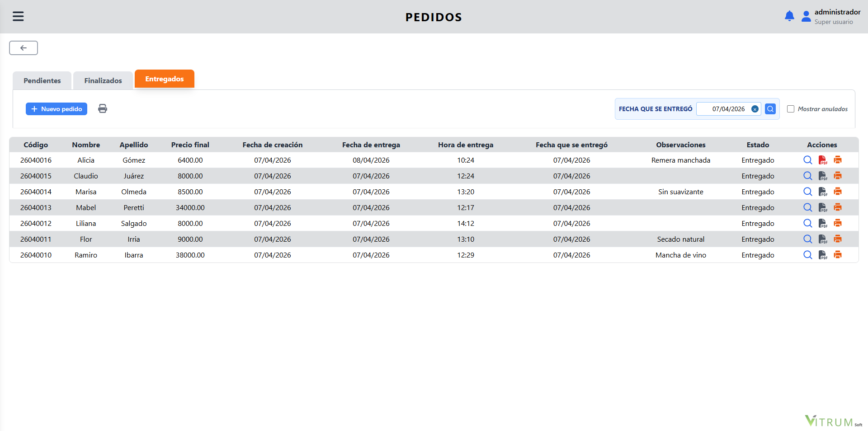Viewport: 868px width, 431px height.
Task: Create a new order with Nuevo pedido
Action: click(x=56, y=109)
